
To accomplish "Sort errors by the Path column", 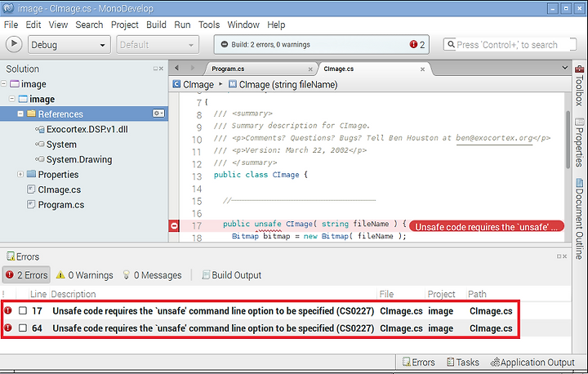I will click(477, 294).
